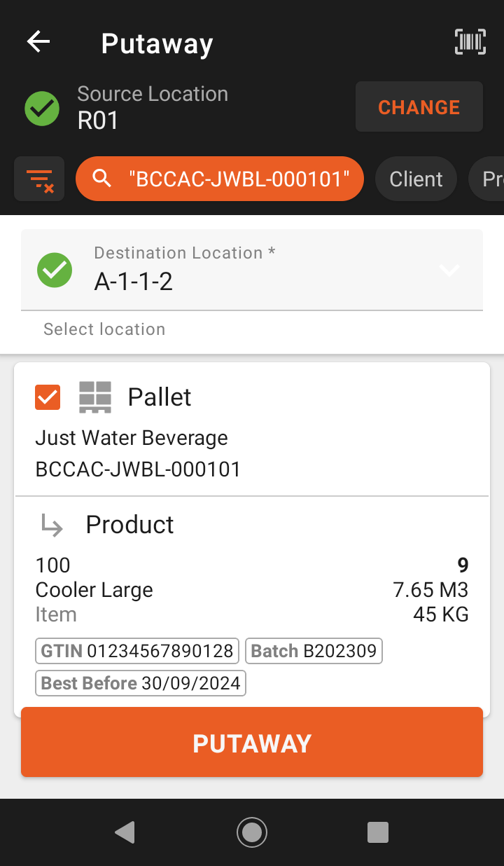This screenshot has width=504, height=866.
Task: Tap the Android recent apps square
Action: point(378,832)
